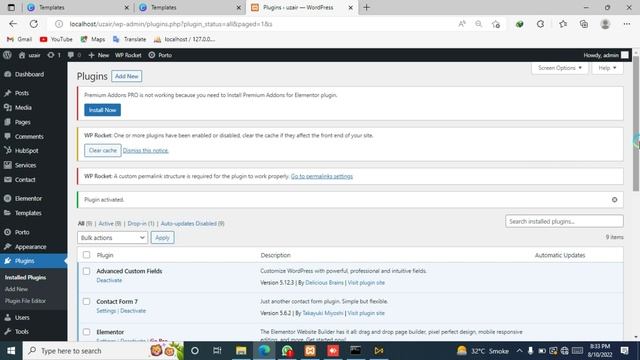
Task: Expand Screen Options panel
Action: coord(560,68)
